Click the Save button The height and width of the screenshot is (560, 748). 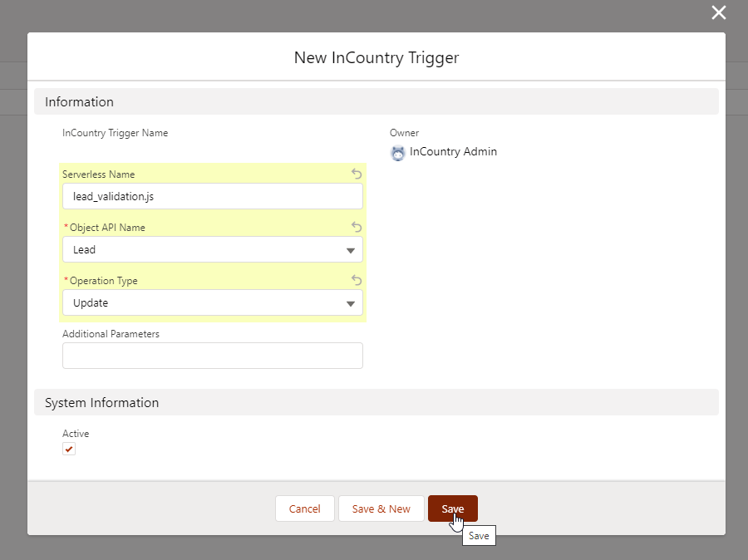point(452,508)
